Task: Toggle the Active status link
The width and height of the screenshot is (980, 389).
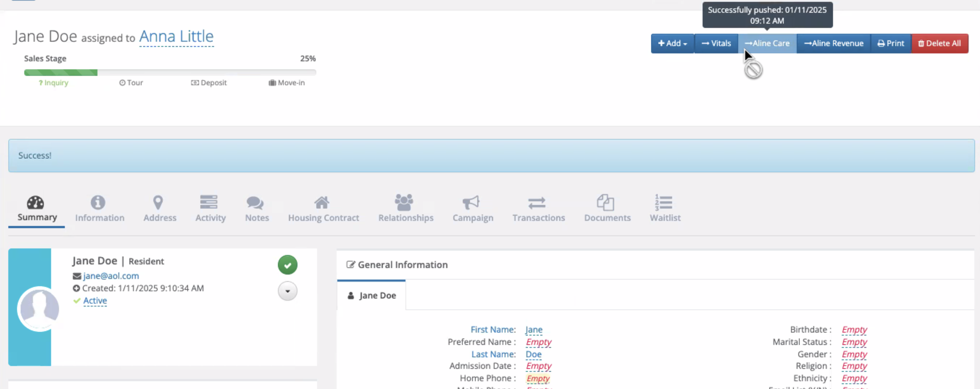Action: (x=95, y=301)
